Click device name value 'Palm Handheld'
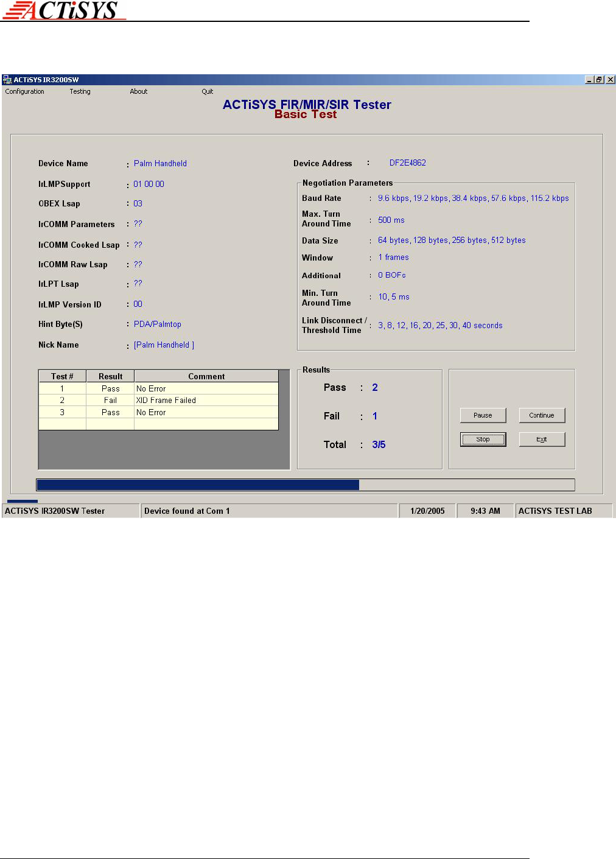Viewport: 616px width, 859px height. pyautogui.click(x=160, y=163)
